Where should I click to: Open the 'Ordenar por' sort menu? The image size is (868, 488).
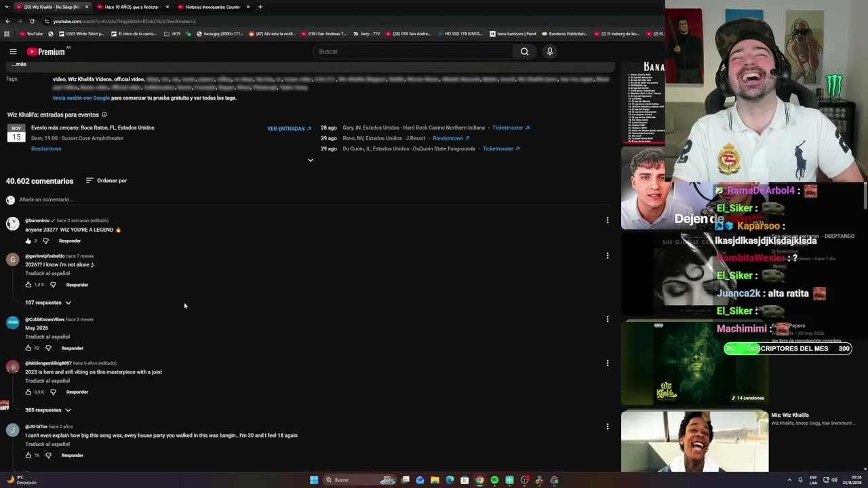pyautogui.click(x=106, y=181)
